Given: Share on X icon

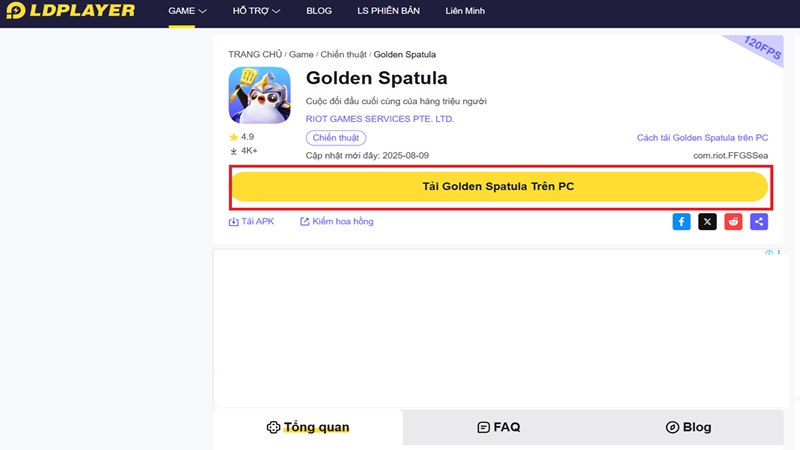Looking at the screenshot, I should pos(707,221).
